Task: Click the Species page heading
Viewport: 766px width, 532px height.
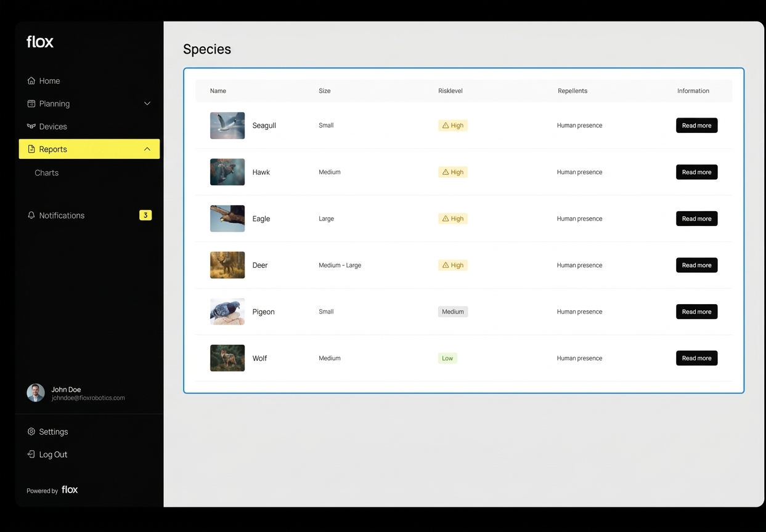Action: click(x=207, y=49)
